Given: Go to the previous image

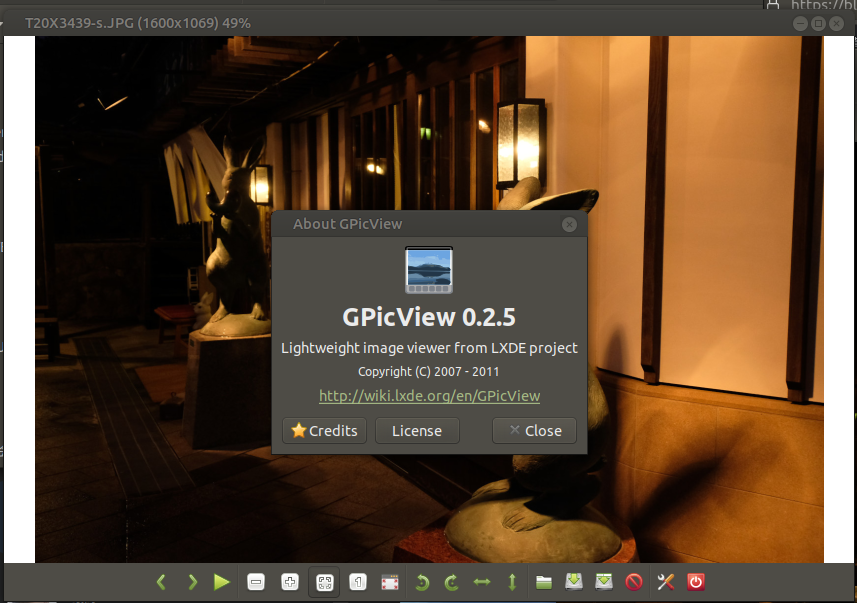Looking at the screenshot, I should [161, 582].
